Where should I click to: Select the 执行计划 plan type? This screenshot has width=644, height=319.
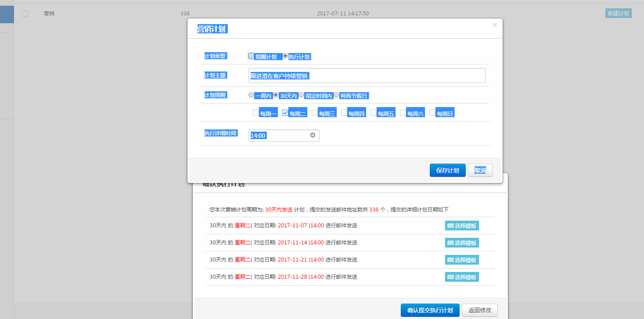click(285, 56)
